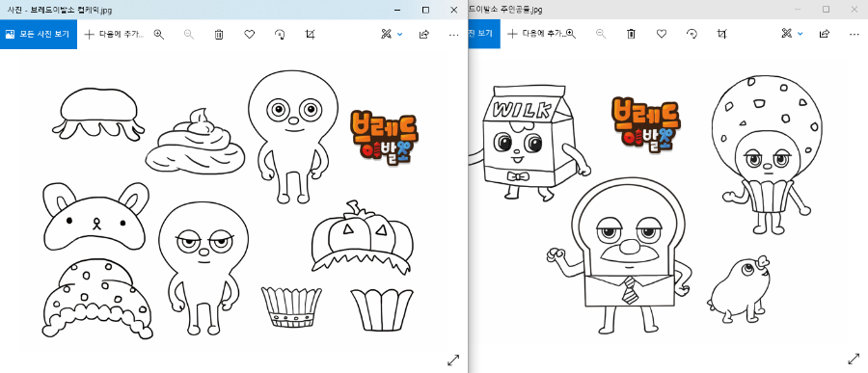Image resolution: width=868 pixels, height=373 pixels.
Task: Share the photo from the left window
Action: pos(424,35)
